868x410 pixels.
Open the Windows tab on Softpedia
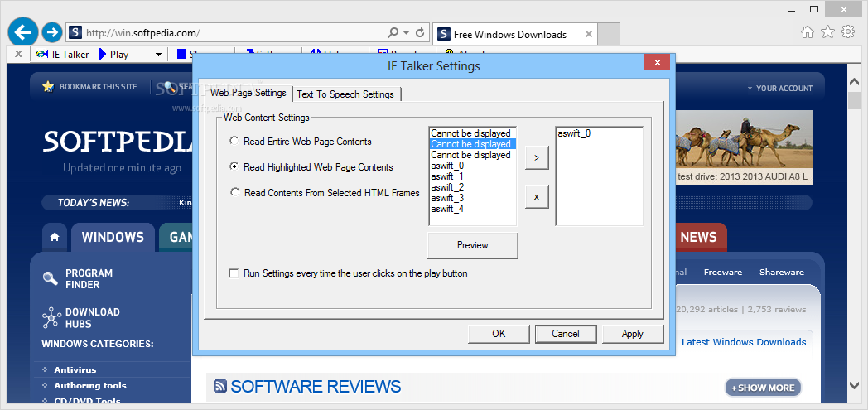point(113,238)
